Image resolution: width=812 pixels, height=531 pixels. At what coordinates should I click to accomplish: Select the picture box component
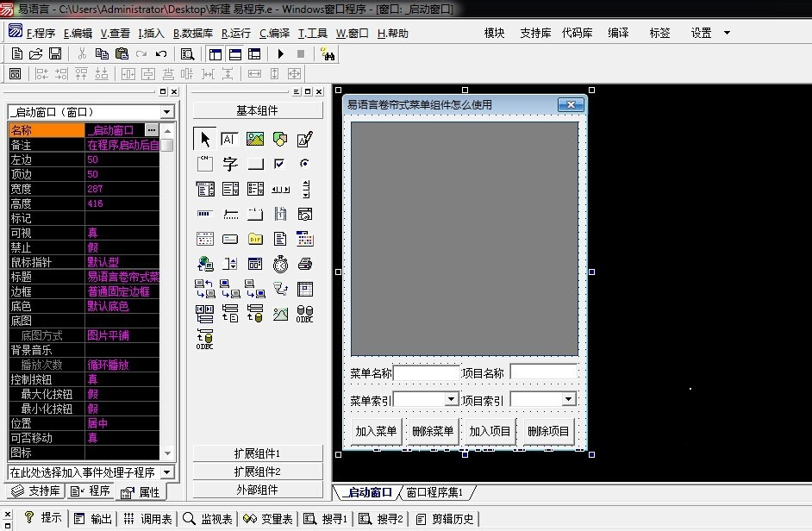pos(255,139)
